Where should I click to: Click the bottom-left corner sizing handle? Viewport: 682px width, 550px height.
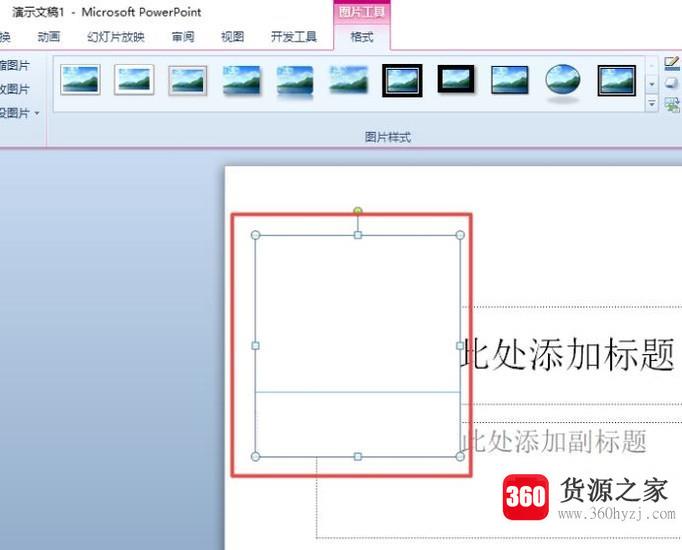pyautogui.click(x=255, y=457)
